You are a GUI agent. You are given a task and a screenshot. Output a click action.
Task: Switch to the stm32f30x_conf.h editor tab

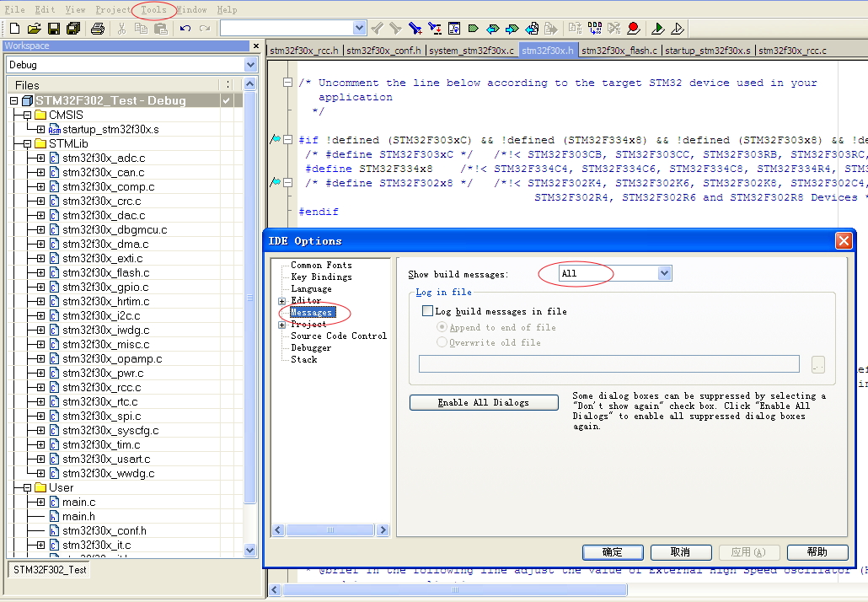[384, 51]
